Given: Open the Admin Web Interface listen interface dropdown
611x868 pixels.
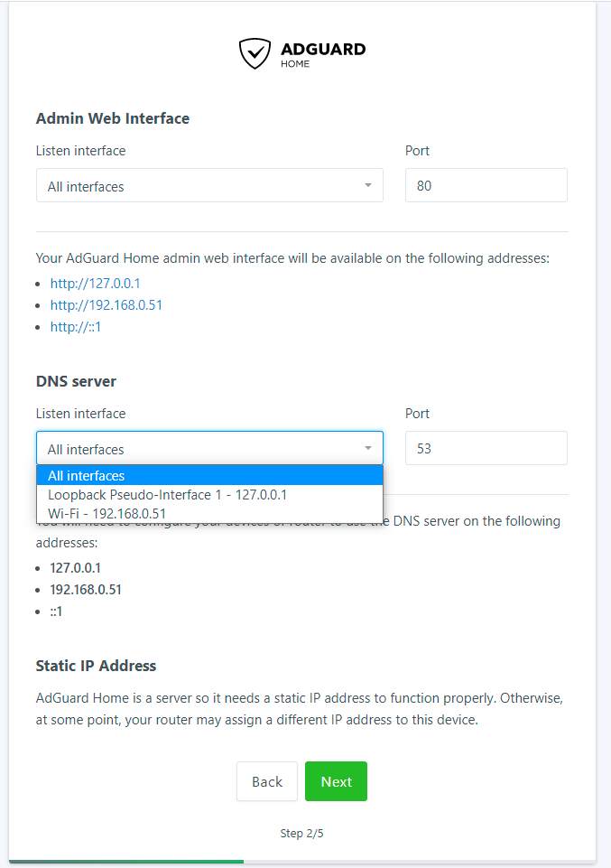Looking at the screenshot, I should point(209,186).
